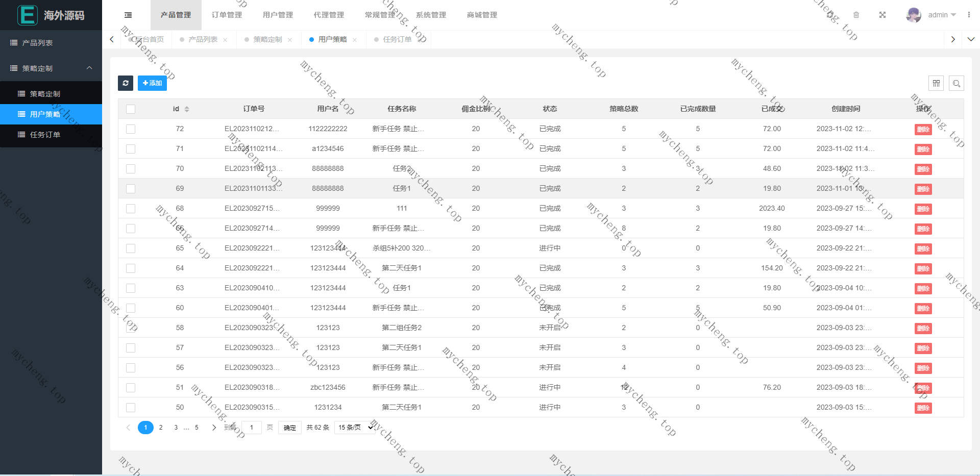980x476 pixels.
Task: Check the row with id 68
Action: (x=131, y=209)
